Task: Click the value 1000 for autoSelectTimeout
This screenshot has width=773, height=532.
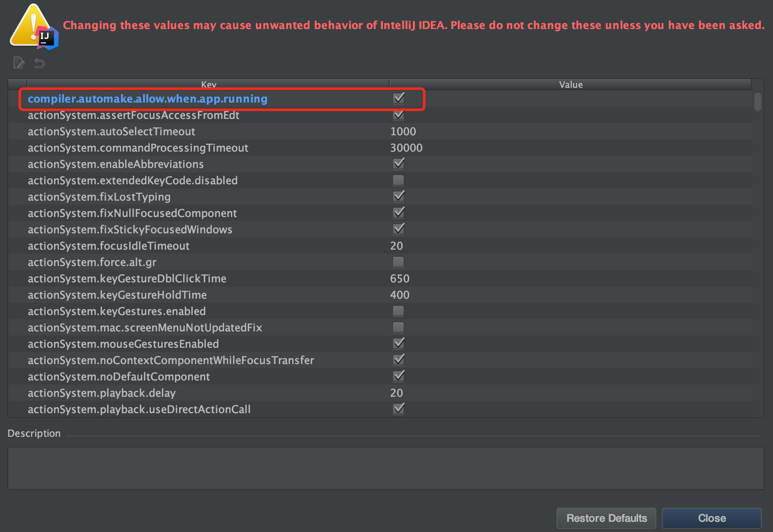Action: coord(403,132)
